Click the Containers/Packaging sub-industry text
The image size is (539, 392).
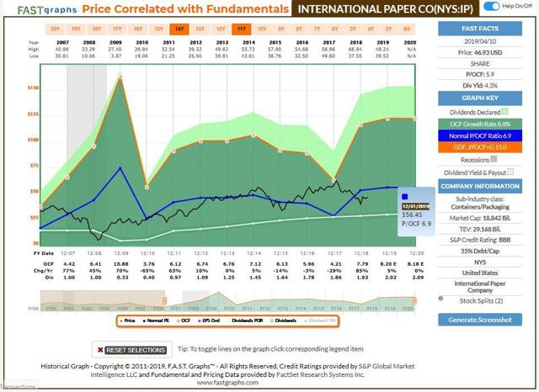coord(480,207)
